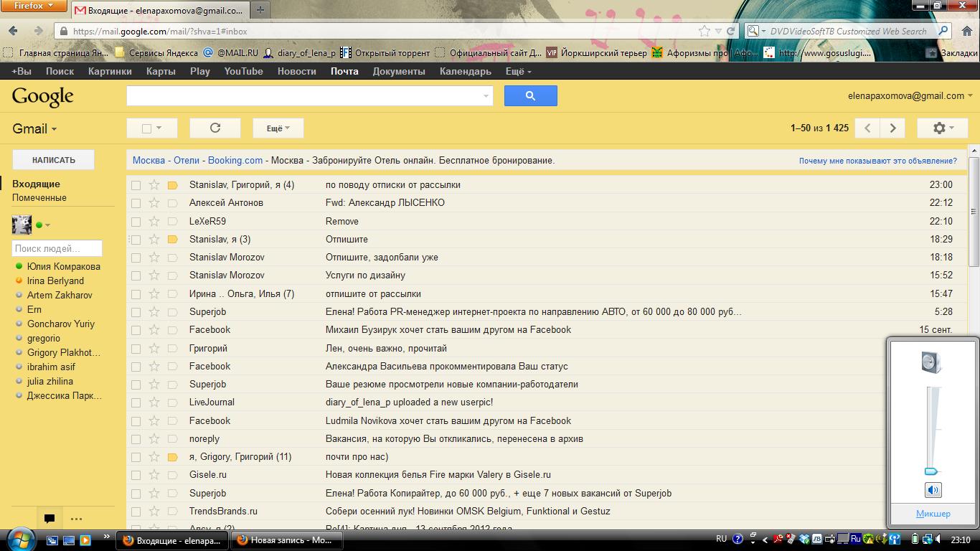Open the Gmail product switcher dropdown
The width and height of the screenshot is (980, 551).
(x=34, y=128)
